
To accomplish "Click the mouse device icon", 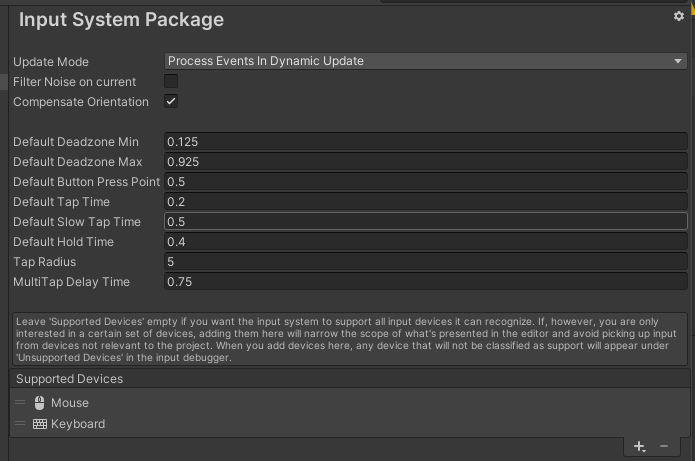I will tap(40, 403).
